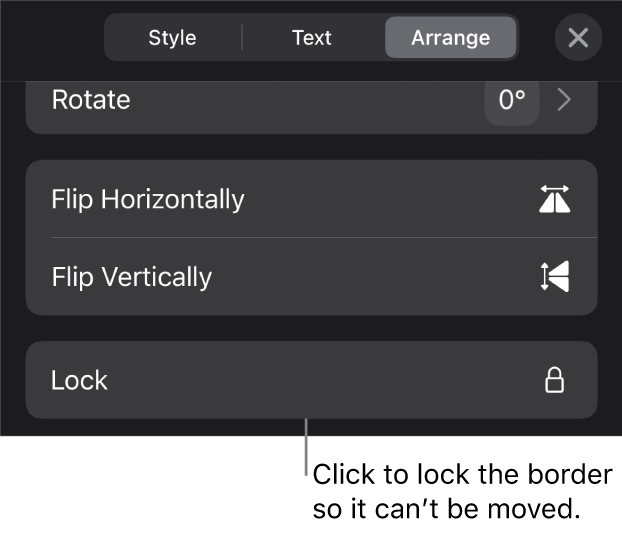Click the empty middle of the Flip Horizontally row
Screen dimensions: 622x536
[x=390, y=199]
